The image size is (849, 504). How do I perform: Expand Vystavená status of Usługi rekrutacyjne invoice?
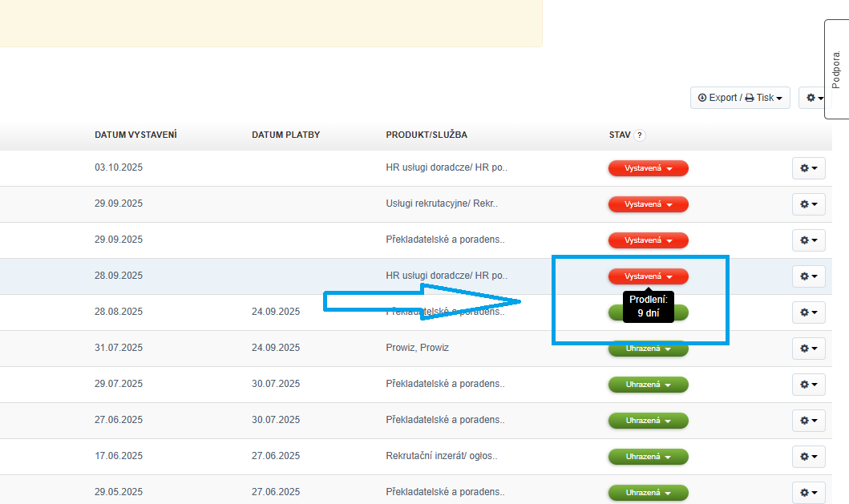(x=648, y=204)
